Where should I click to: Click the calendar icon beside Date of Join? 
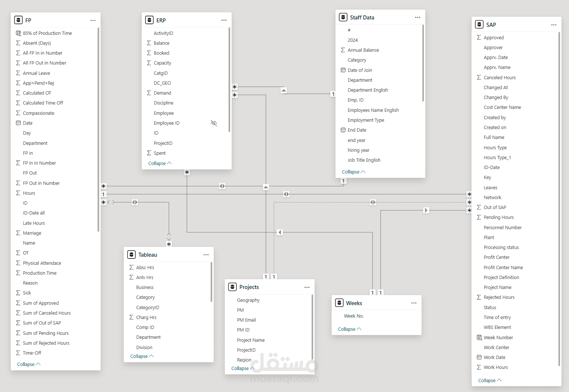click(x=343, y=70)
